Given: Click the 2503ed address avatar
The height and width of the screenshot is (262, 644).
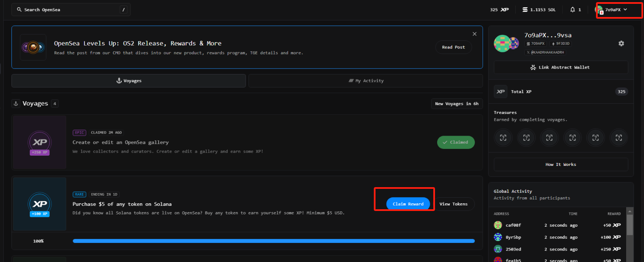Looking at the screenshot, I should [x=498, y=249].
